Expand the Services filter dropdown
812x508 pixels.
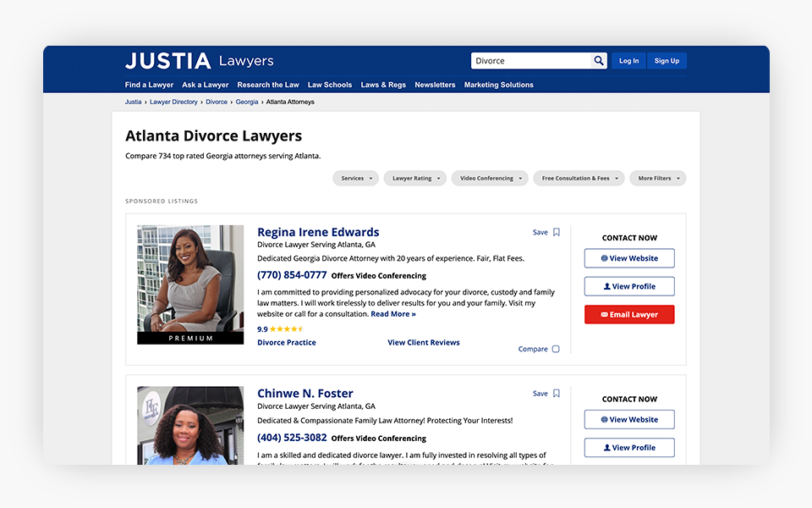point(356,179)
